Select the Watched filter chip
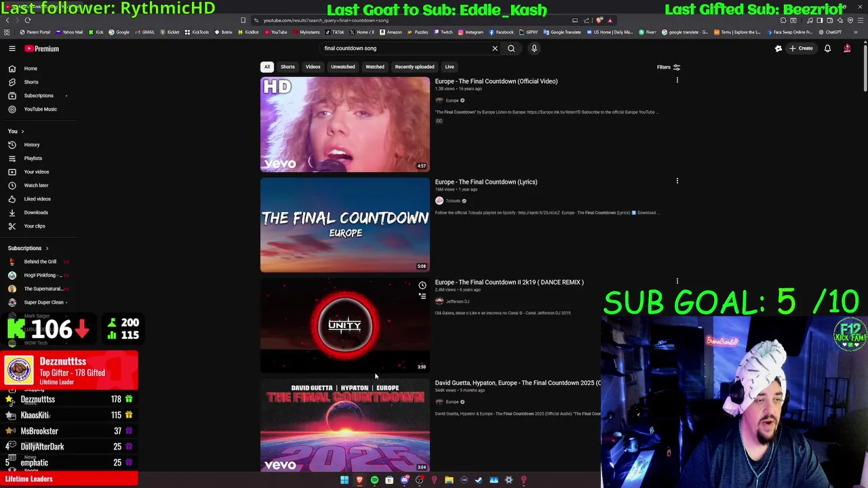This screenshot has width=868, height=488. pyautogui.click(x=375, y=67)
